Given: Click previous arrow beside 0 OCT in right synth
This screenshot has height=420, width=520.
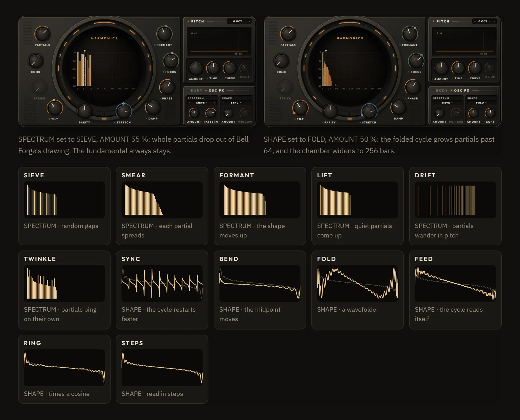Looking at the screenshot, I should click(x=474, y=21).
